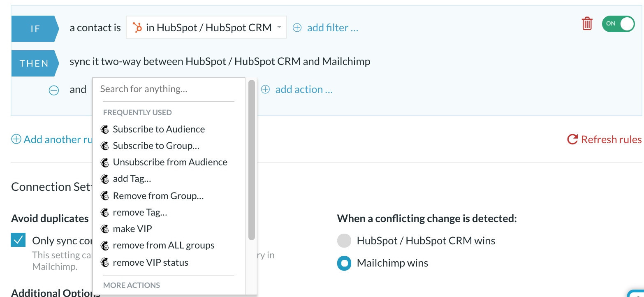Screen dimensions: 644x297
Task: Focus the Search for anything field
Action: (168, 89)
